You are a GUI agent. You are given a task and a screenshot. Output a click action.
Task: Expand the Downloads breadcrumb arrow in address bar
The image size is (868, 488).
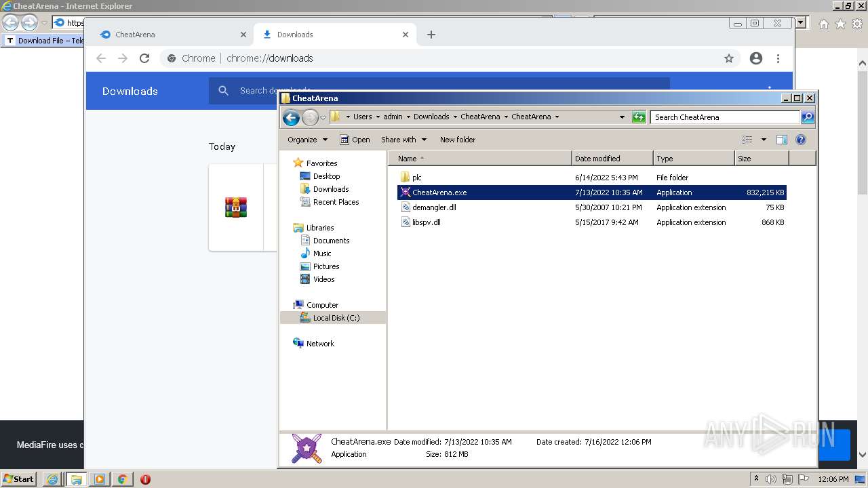tap(455, 117)
